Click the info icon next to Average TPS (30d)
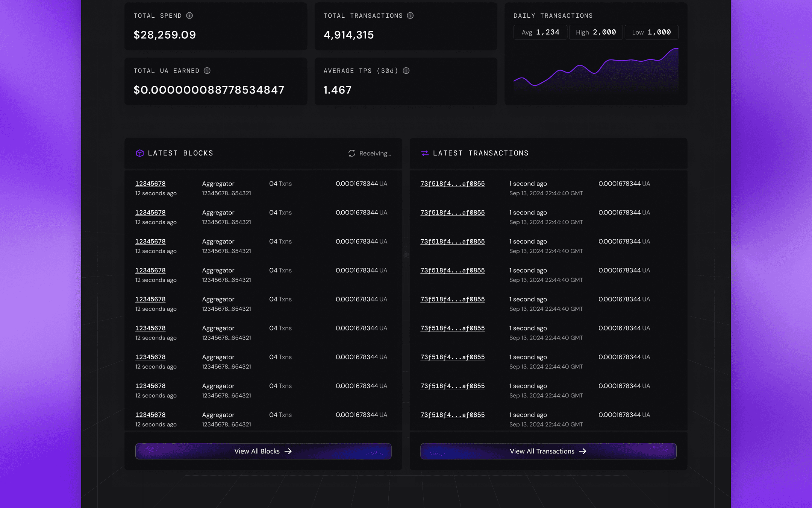 tap(406, 71)
